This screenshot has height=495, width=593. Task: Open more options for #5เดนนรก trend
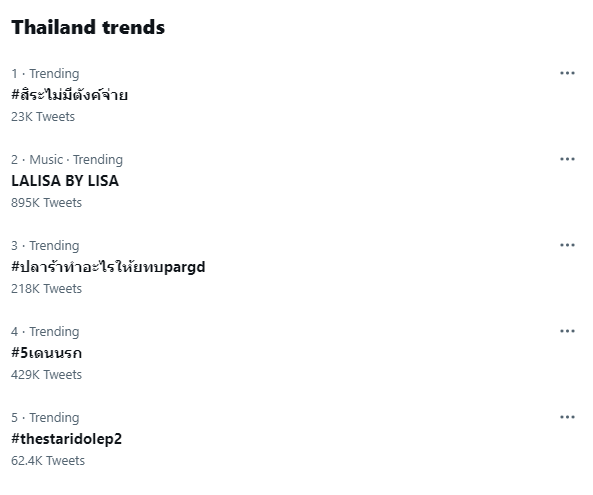click(x=567, y=331)
